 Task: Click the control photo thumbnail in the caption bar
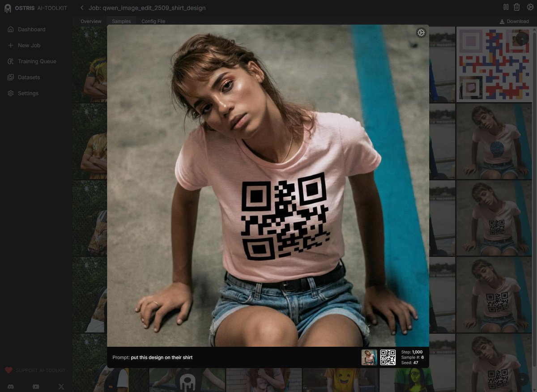(369, 358)
